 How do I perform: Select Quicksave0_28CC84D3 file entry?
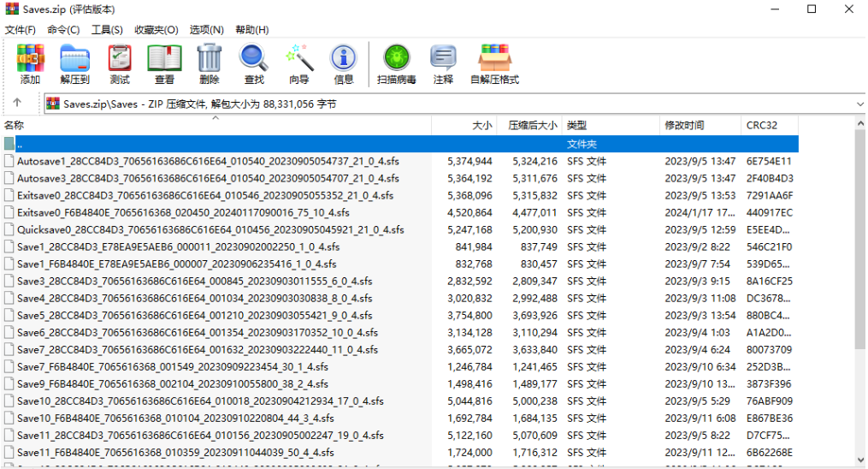pos(210,229)
